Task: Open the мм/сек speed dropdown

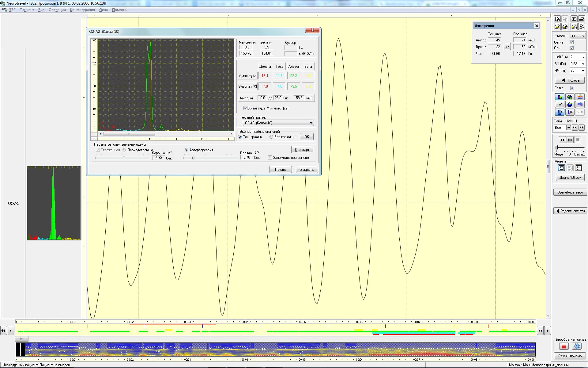Action: coord(583,36)
